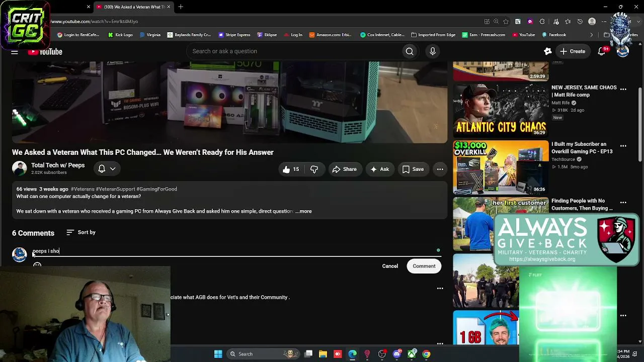Open the $13,000 Overkill video thumbnail
This screenshot has height=362, width=644.
[x=501, y=167]
